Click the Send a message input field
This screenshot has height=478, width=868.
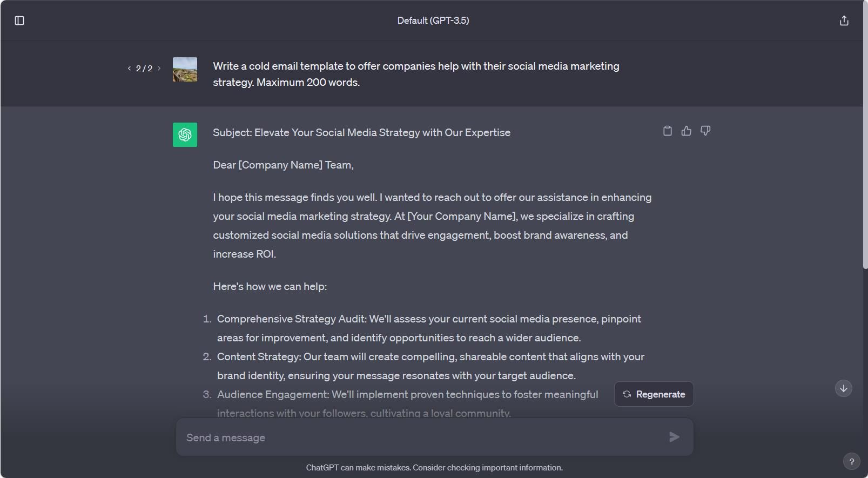[x=378, y=437]
